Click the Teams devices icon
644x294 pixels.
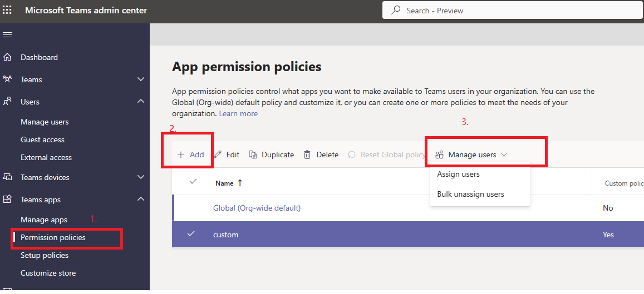[7, 177]
